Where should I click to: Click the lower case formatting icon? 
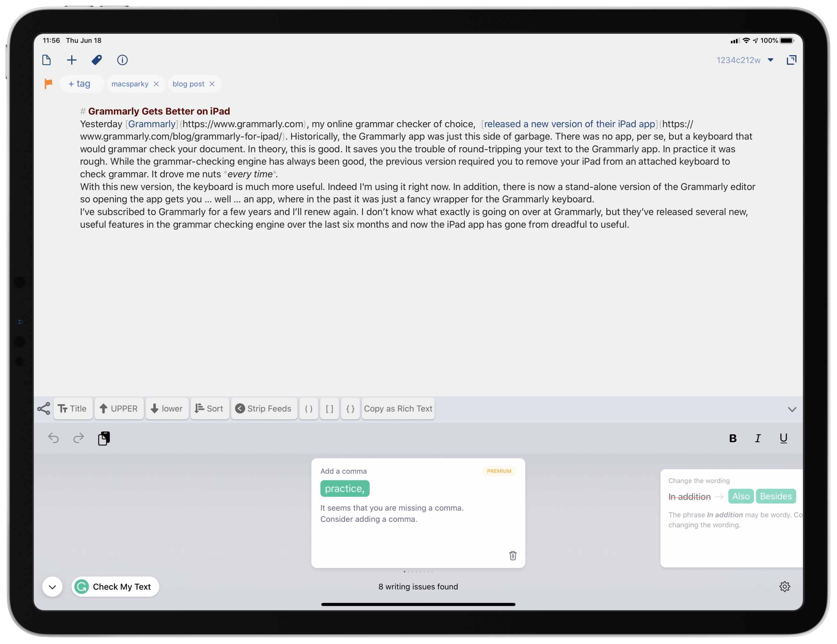[166, 409]
